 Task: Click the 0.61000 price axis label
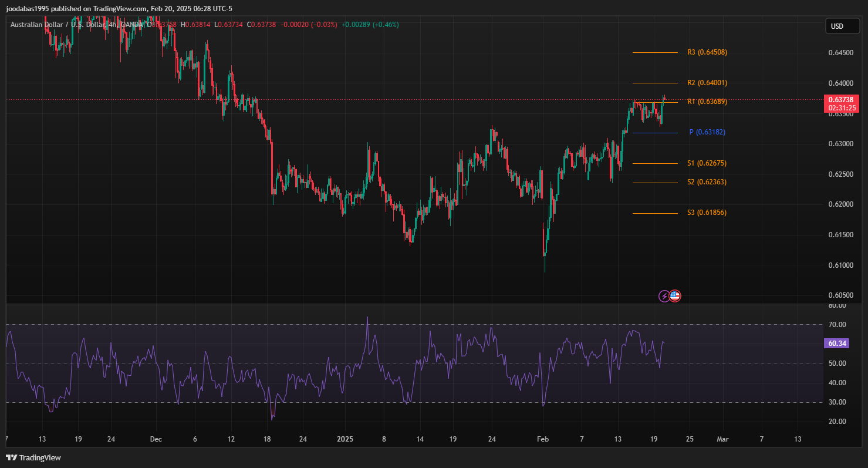click(x=840, y=265)
